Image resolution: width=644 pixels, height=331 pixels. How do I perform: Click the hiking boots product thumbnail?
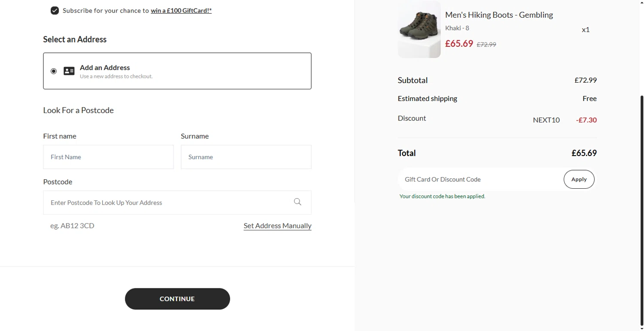[419, 29]
